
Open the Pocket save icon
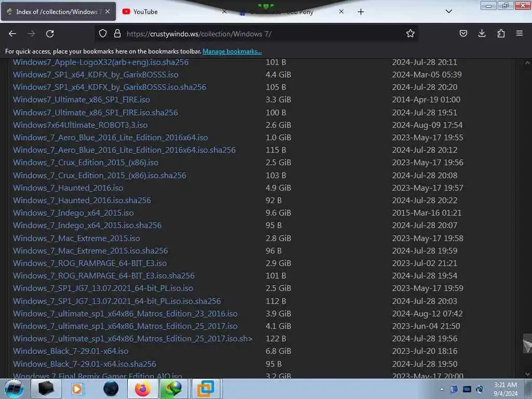[x=463, y=33]
